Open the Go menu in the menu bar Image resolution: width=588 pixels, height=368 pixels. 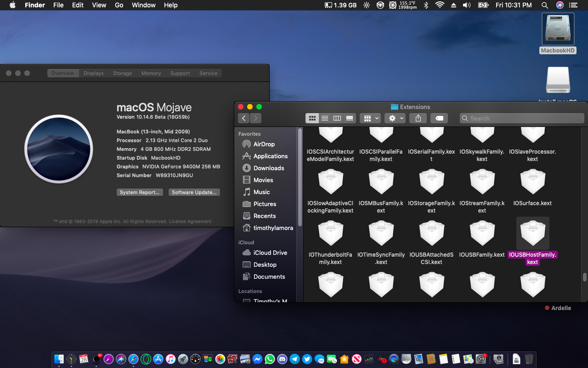[119, 5]
